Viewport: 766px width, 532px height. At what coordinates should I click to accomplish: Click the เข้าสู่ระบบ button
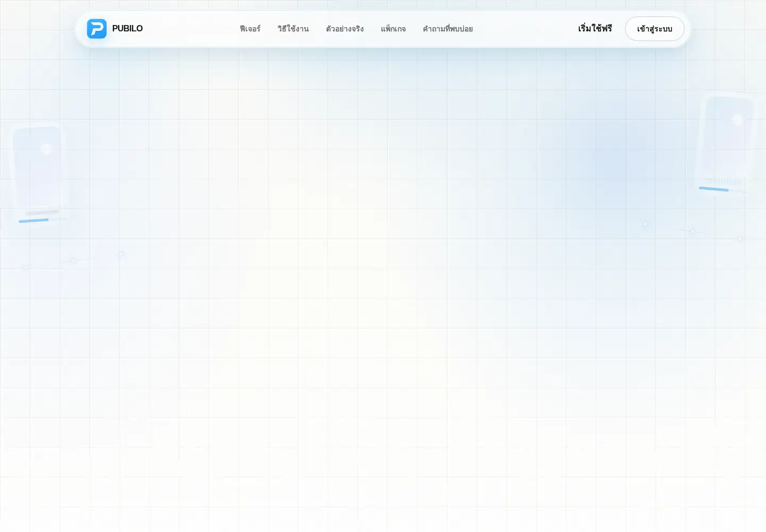655,29
